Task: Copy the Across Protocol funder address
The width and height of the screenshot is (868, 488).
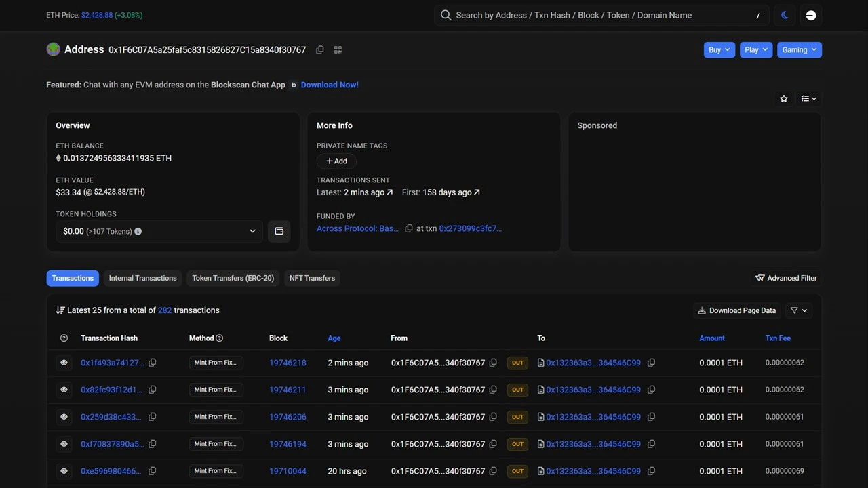Action: (409, 228)
